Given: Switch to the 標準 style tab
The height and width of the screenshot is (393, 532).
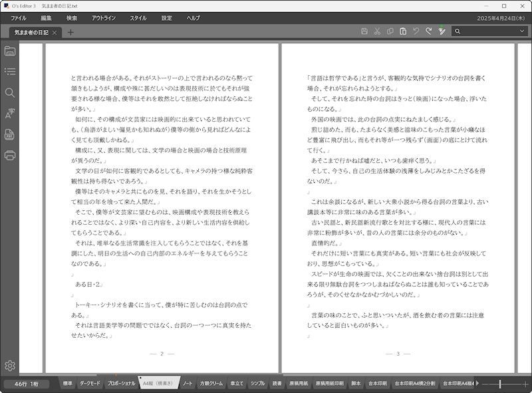Looking at the screenshot, I should (68, 383).
